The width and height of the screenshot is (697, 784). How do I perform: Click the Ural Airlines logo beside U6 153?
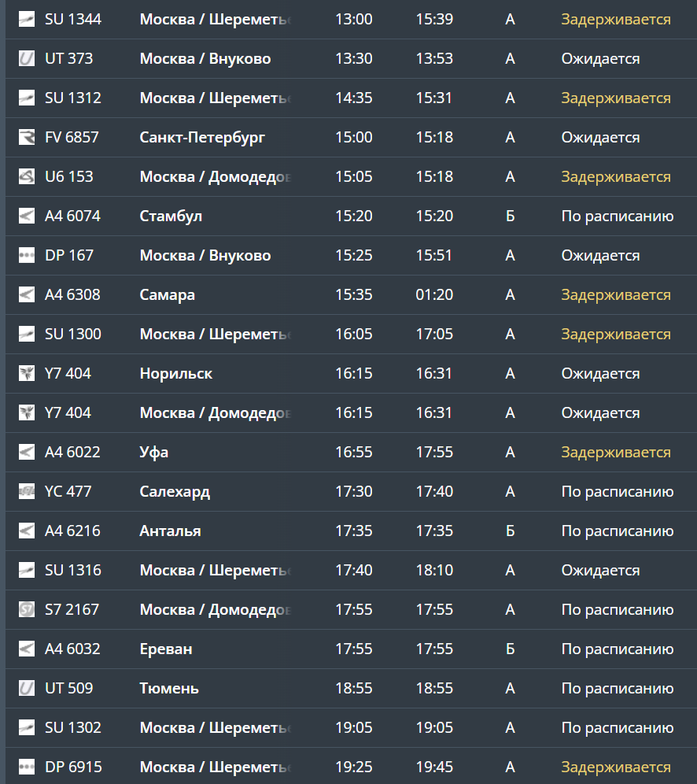[x=27, y=177]
